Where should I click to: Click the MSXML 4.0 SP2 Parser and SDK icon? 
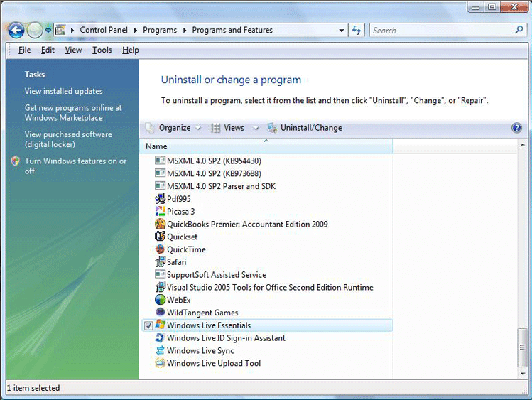point(160,185)
